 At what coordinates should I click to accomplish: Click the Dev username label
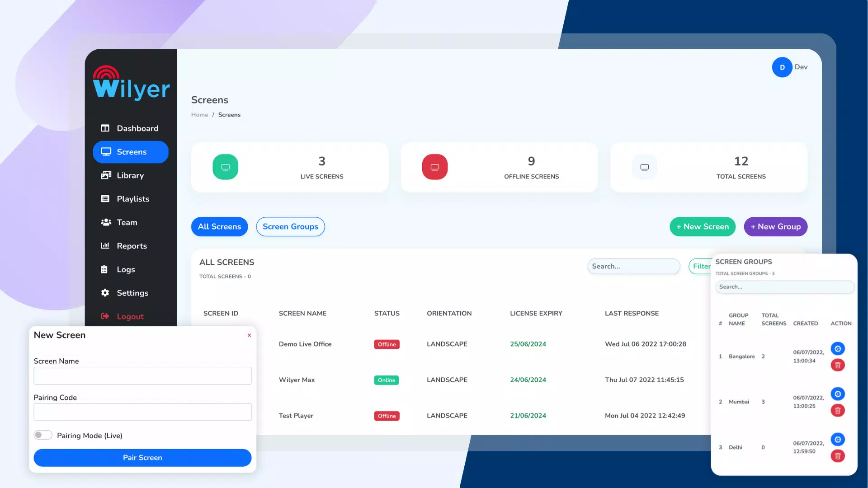click(x=801, y=67)
